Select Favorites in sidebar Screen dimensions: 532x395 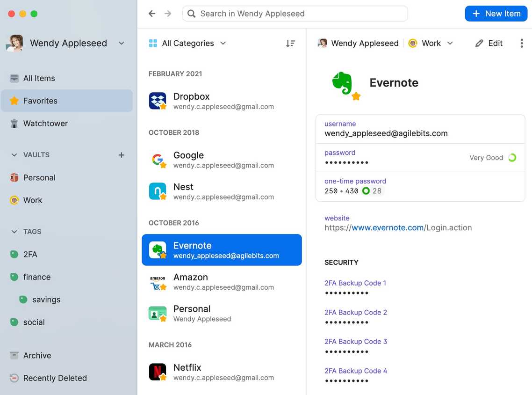pyautogui.click(x=66, y=101)
